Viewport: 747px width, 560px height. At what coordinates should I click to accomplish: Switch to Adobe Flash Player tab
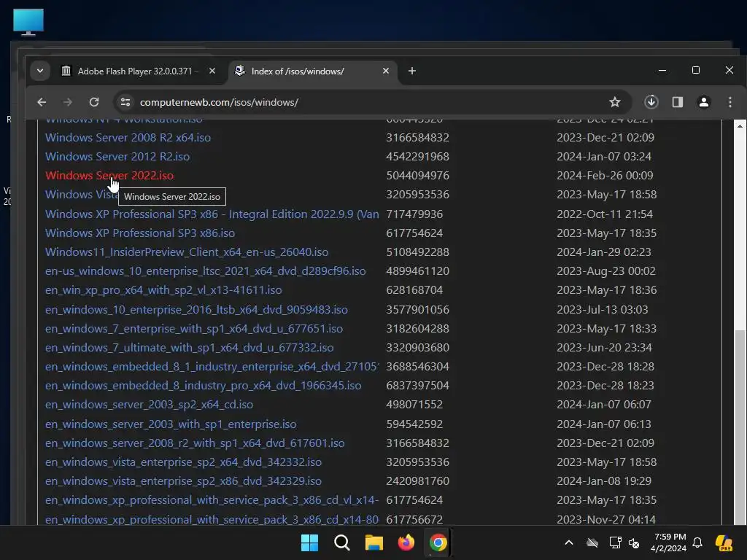[137, 71]
